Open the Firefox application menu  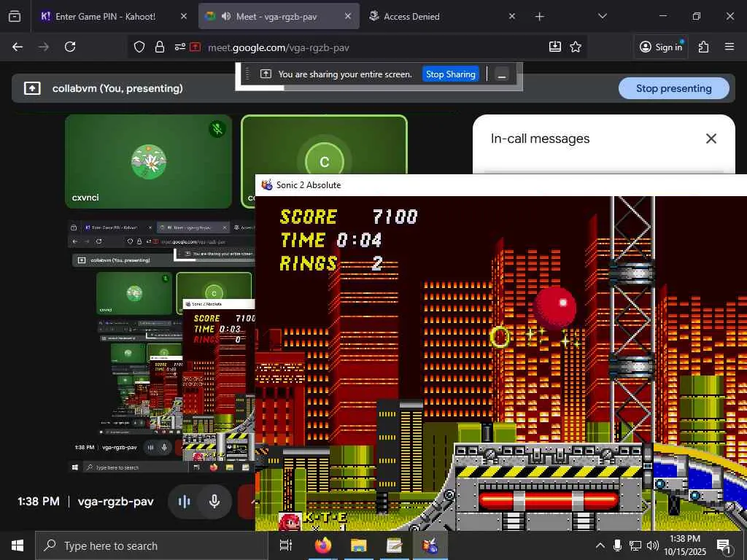(729, 47)
